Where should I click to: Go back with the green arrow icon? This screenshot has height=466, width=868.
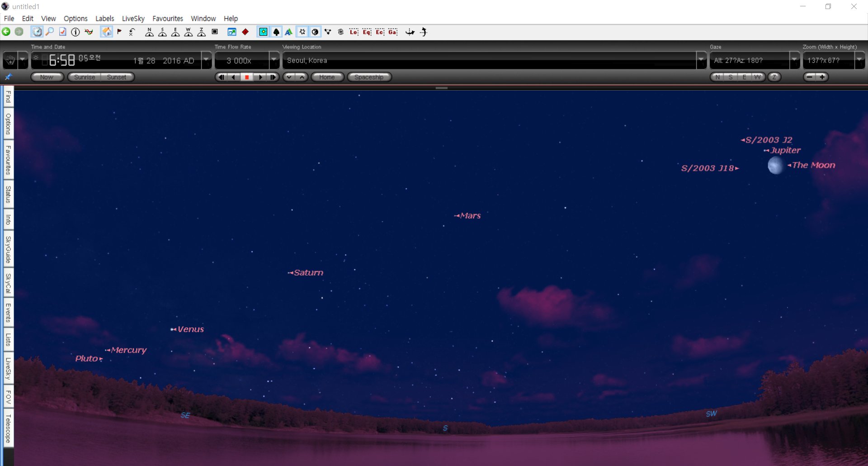tap(6, 32)
